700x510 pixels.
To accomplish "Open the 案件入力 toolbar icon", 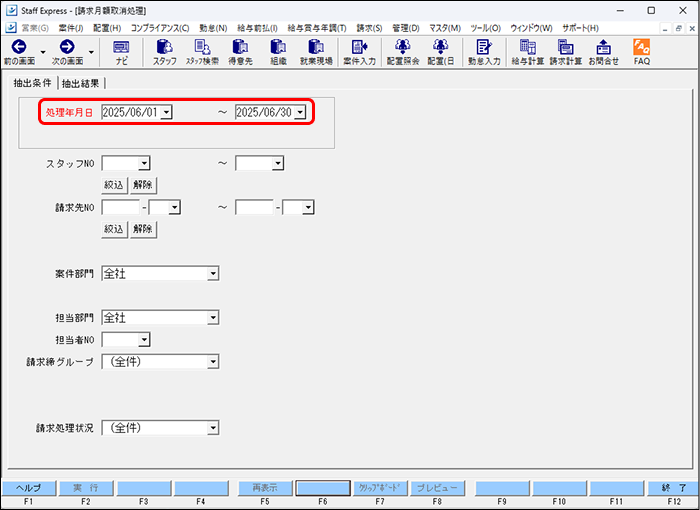I will click(x=359, y=52).
